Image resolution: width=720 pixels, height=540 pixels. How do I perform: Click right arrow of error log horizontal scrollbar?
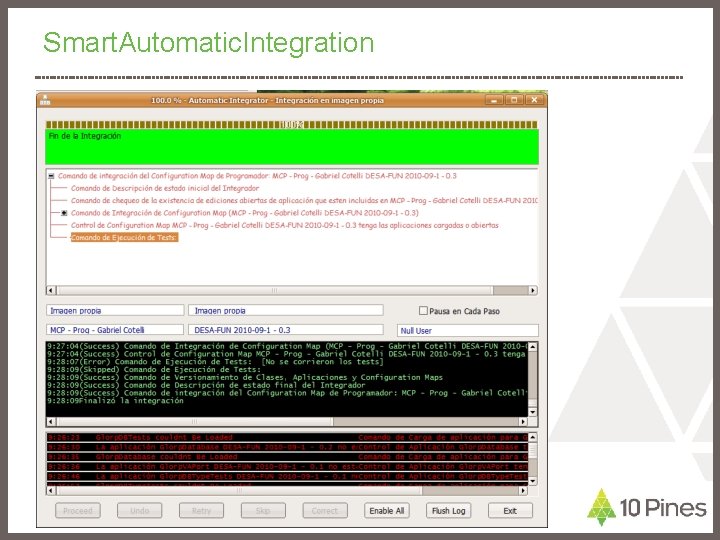(523, 490)
